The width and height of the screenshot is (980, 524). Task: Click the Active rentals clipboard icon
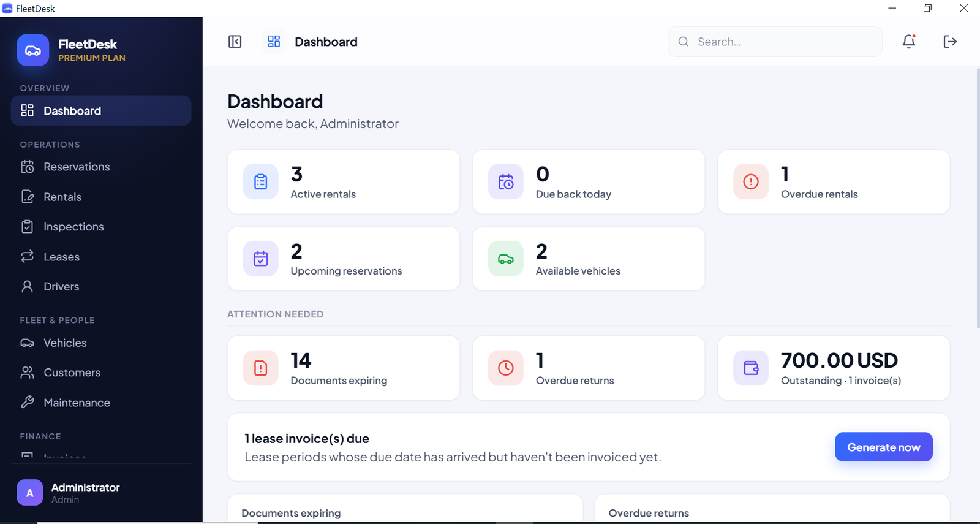261,181
